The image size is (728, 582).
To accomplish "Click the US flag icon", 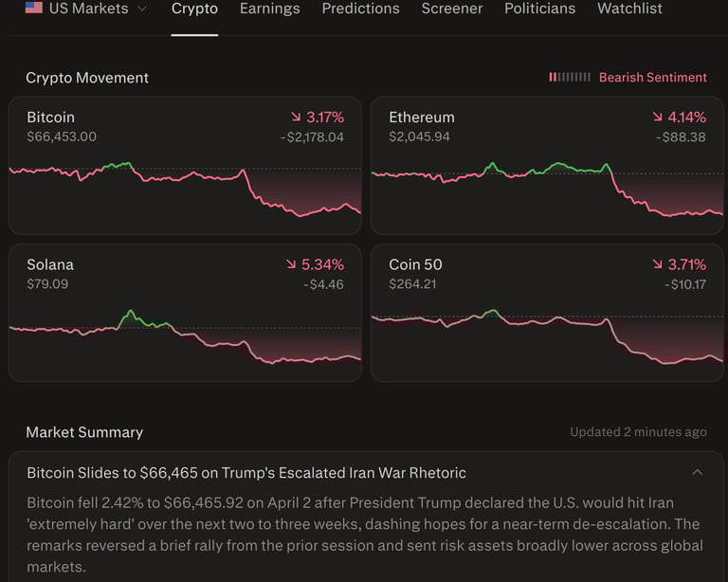I will coord(34,9).
